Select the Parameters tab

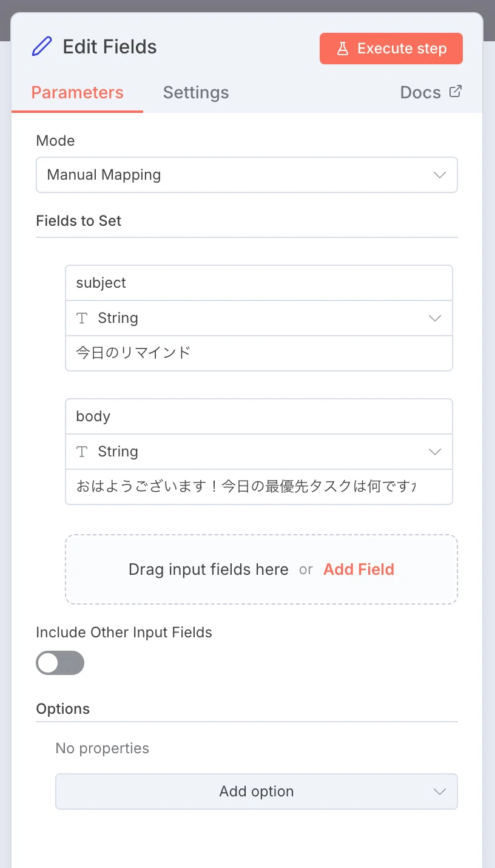coord(77,92)
